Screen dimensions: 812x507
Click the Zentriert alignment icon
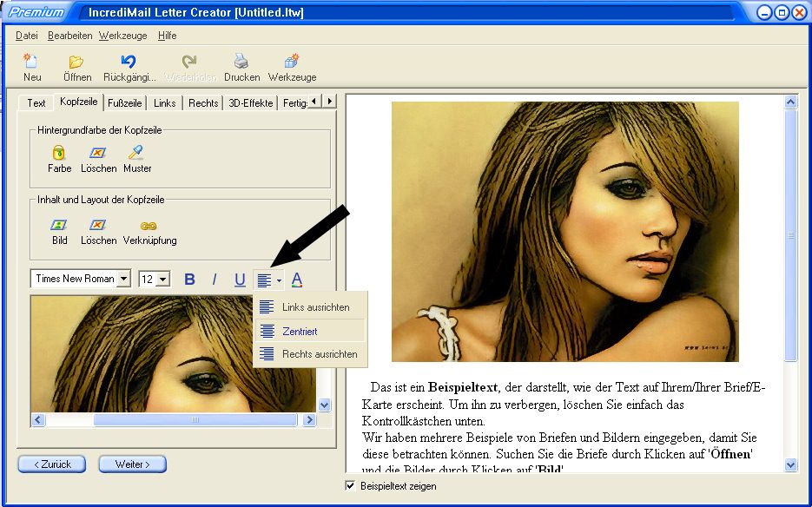[267, 331]
